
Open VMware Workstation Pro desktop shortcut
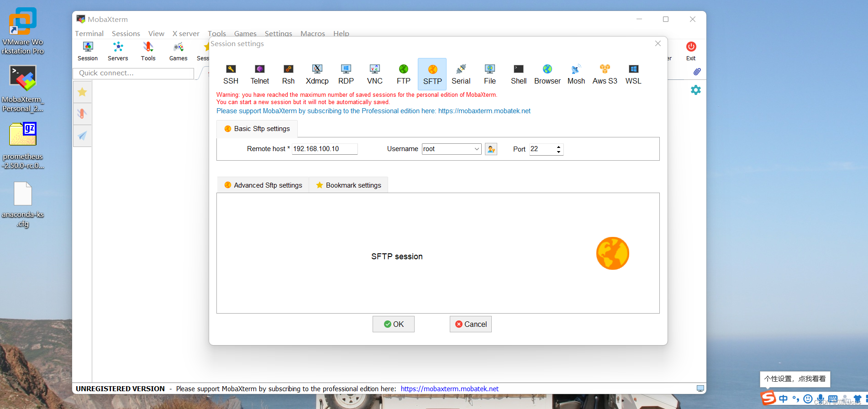coord(23,31)
